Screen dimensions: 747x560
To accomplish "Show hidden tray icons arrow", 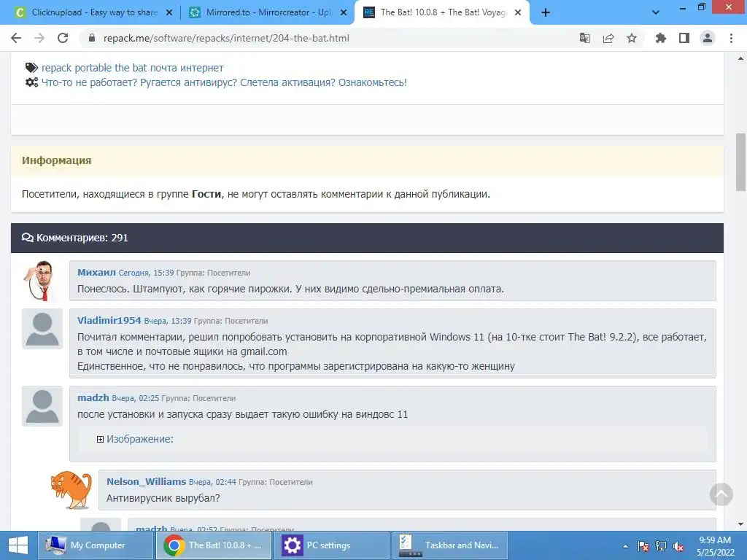I will pos(625,546).
